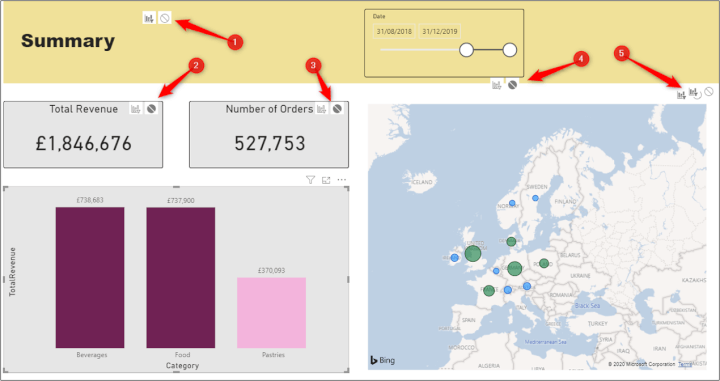This screenshot has height=381, width=720.
Task: Set map interaction to Filter
Action: [x=681, y=94]
